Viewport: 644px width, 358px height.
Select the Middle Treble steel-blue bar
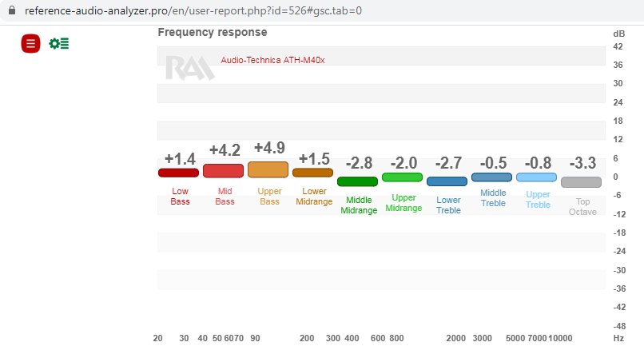[491, 177]
